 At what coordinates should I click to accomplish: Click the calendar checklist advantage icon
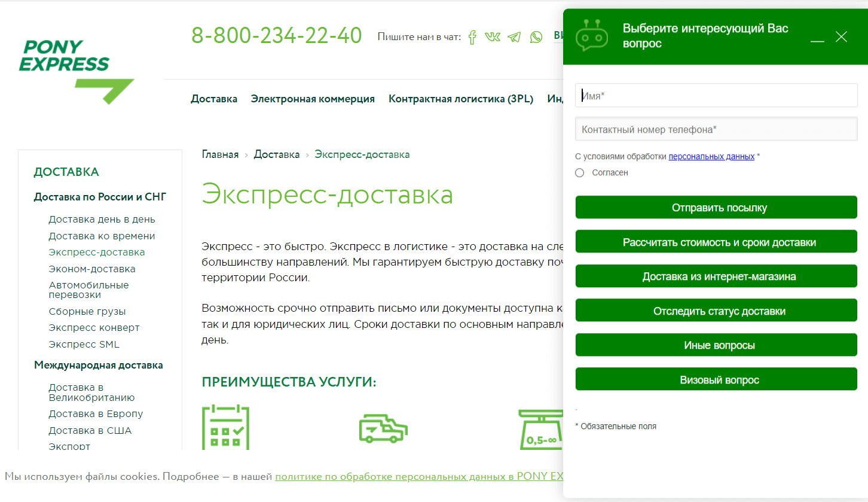coord(225,427)
